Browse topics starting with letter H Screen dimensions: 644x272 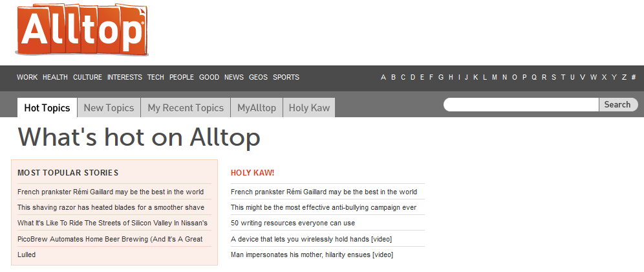(x=451, y=77)
